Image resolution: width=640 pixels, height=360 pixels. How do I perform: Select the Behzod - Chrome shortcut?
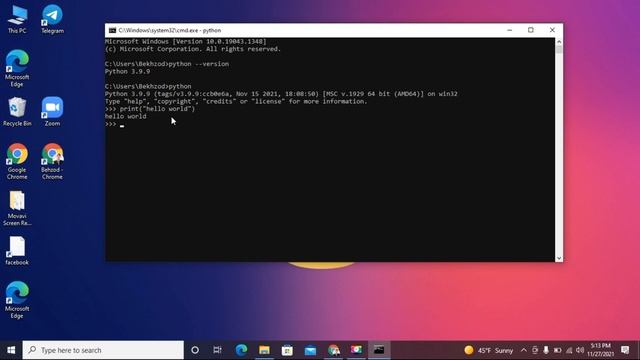point(52,161)
